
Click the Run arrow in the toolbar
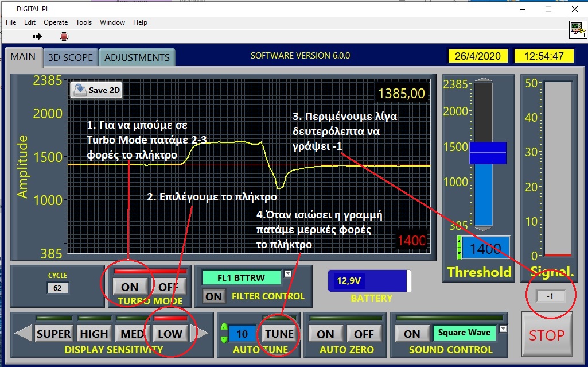click(x=38, y=36)
